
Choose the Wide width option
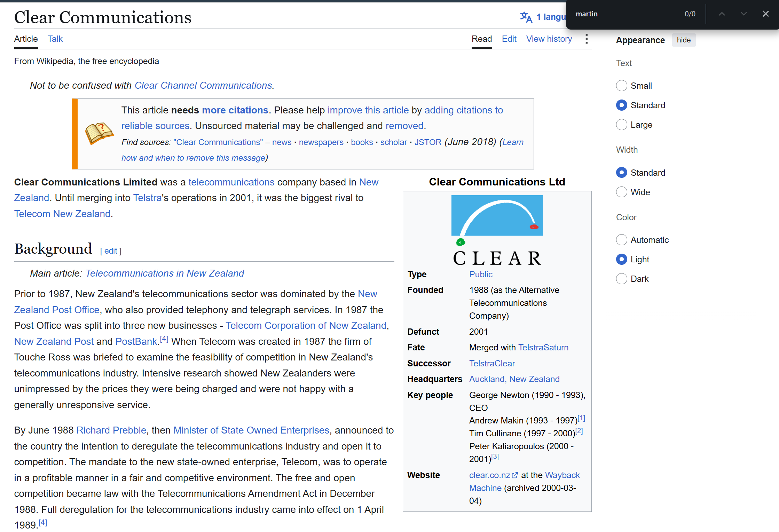click(x=622, y=192)
